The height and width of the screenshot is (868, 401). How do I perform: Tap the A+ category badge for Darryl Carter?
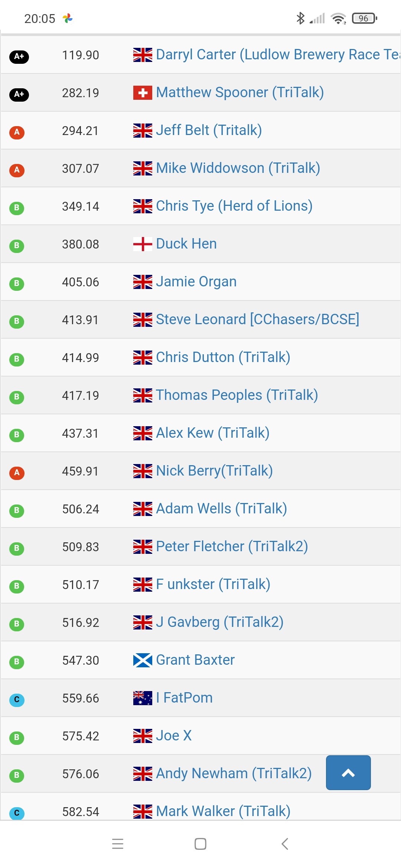click(19, 56)
